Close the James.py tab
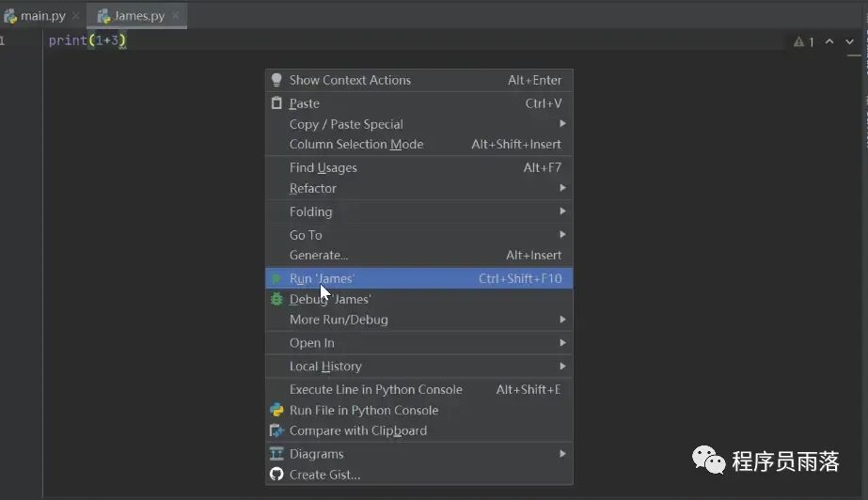 [176, 16]
